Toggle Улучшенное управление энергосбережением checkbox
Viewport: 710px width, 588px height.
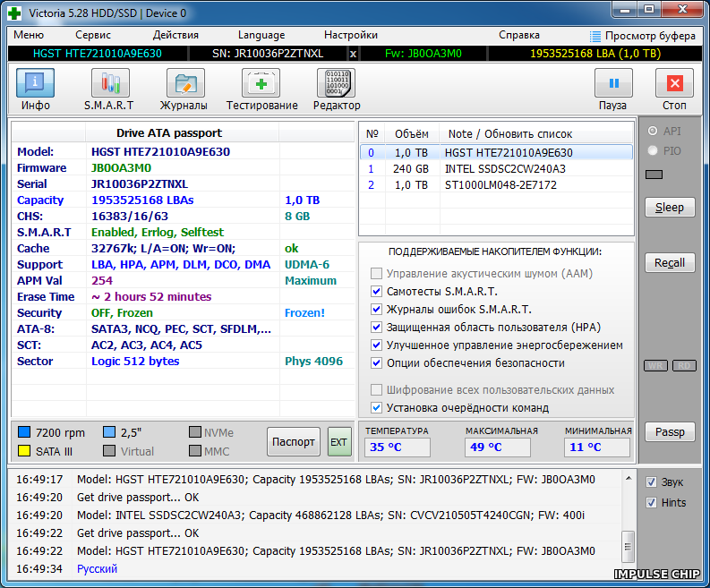click(376, 345)
